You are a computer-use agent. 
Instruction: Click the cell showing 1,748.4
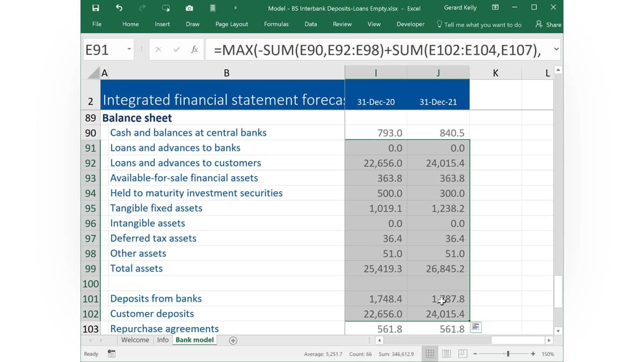(376, 299)
